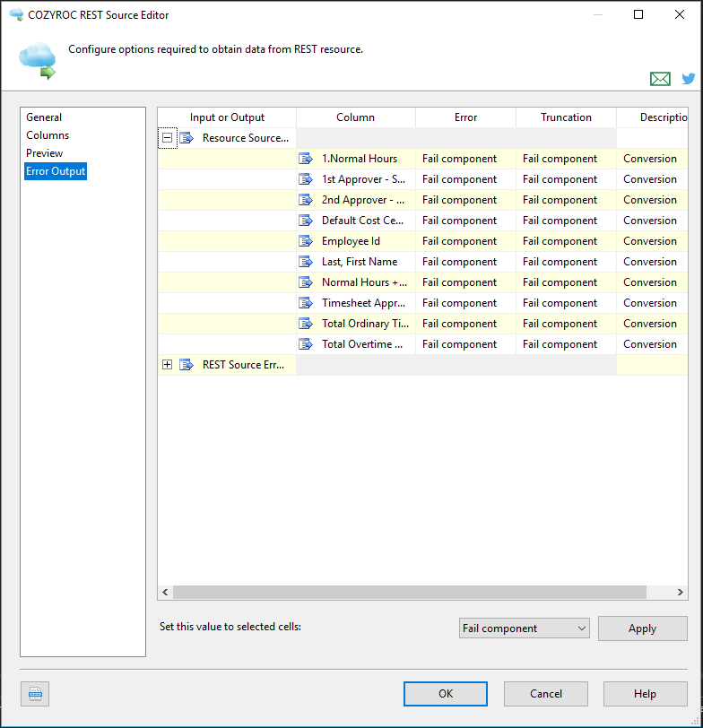Screen dimensions: 703x728
Task: Select Truncation cell for Employee Id
Action: coord(566,241)
